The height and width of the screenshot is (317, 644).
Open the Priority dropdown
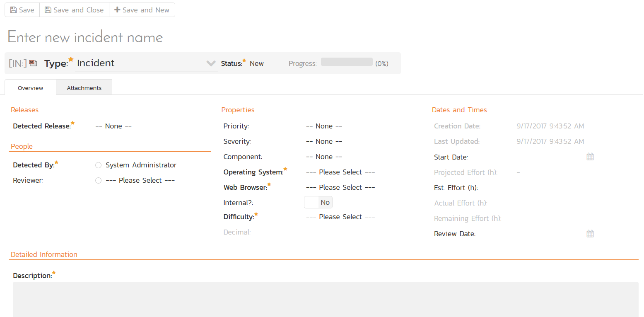pos(324,126)
